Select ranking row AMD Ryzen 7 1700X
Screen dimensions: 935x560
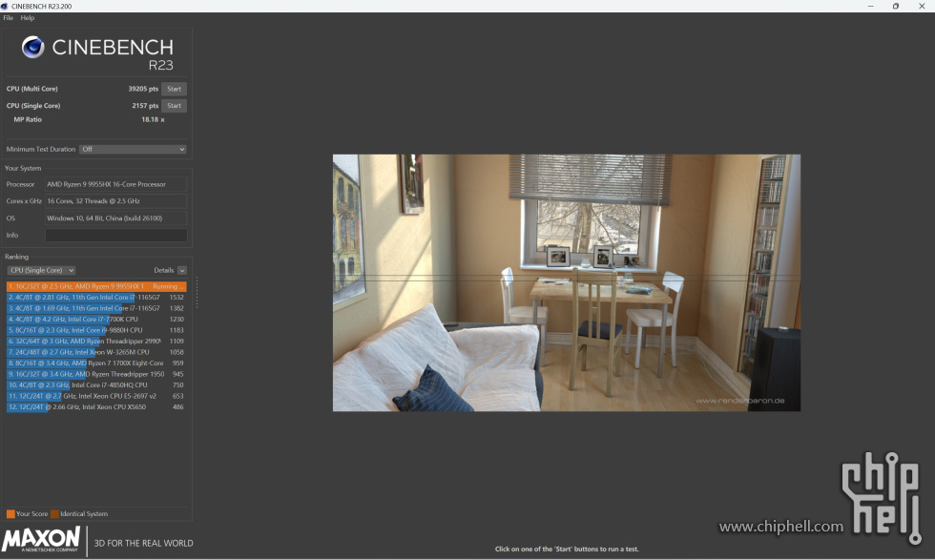click(x=96, y=363)
